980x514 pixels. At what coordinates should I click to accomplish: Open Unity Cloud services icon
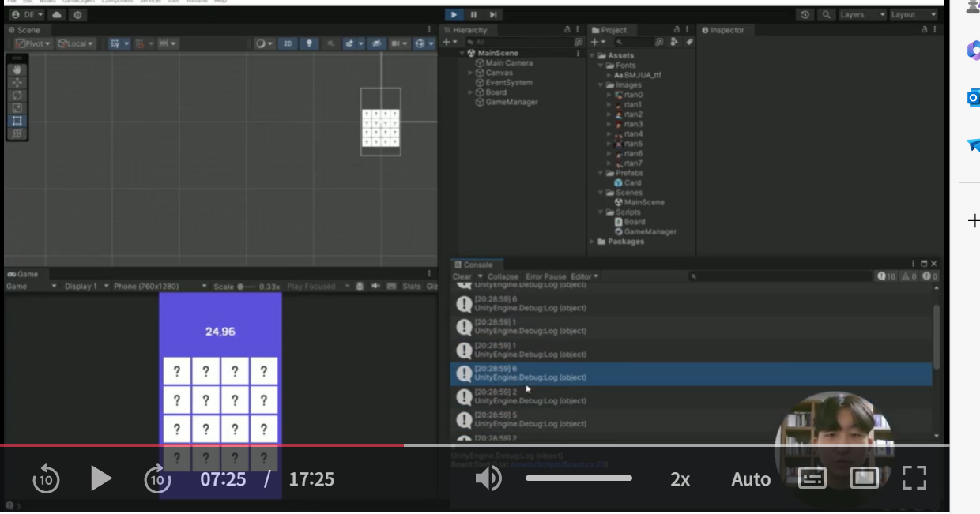click(57, 15)
